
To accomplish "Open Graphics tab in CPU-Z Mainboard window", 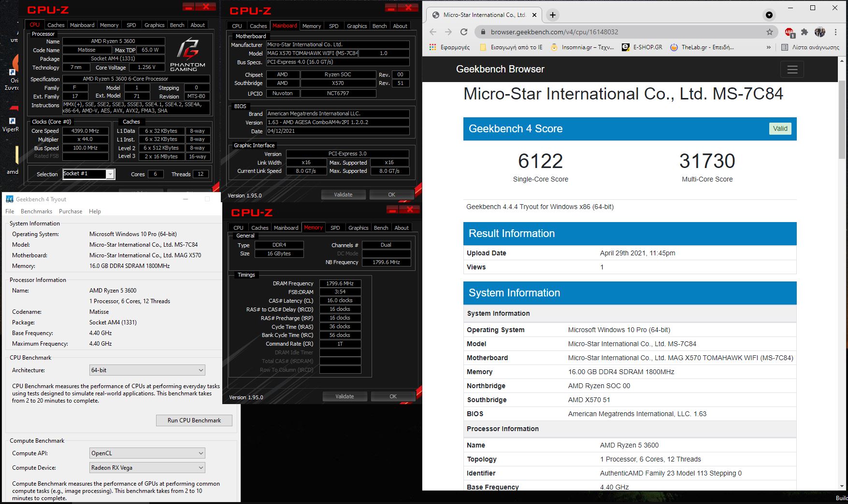I will [357, 26].
